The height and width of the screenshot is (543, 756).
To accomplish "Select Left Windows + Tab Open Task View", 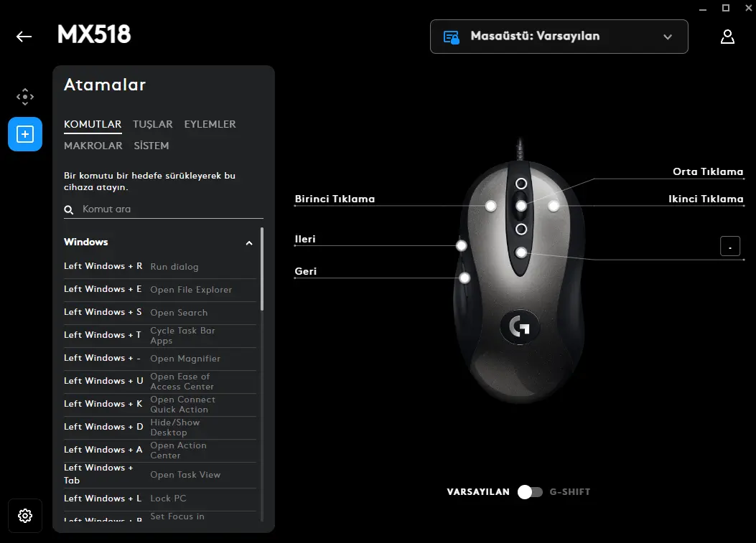I will coord(160,475).
